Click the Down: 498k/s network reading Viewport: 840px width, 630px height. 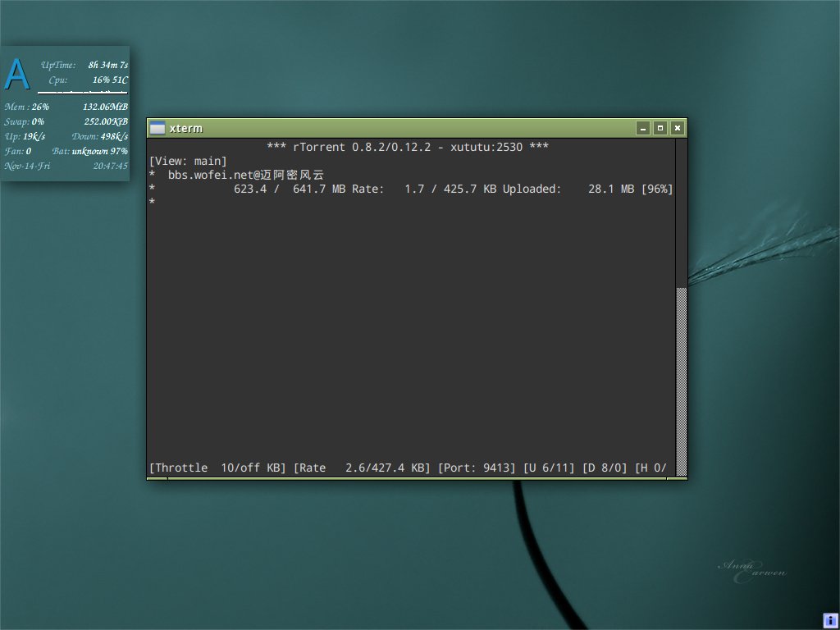click(99, 136)
